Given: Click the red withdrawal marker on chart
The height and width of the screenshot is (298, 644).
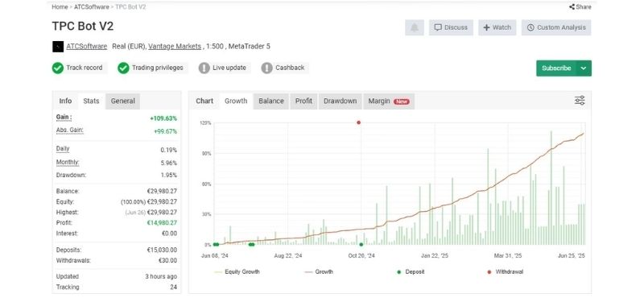Looking at the screenshot, I should 358,122.
